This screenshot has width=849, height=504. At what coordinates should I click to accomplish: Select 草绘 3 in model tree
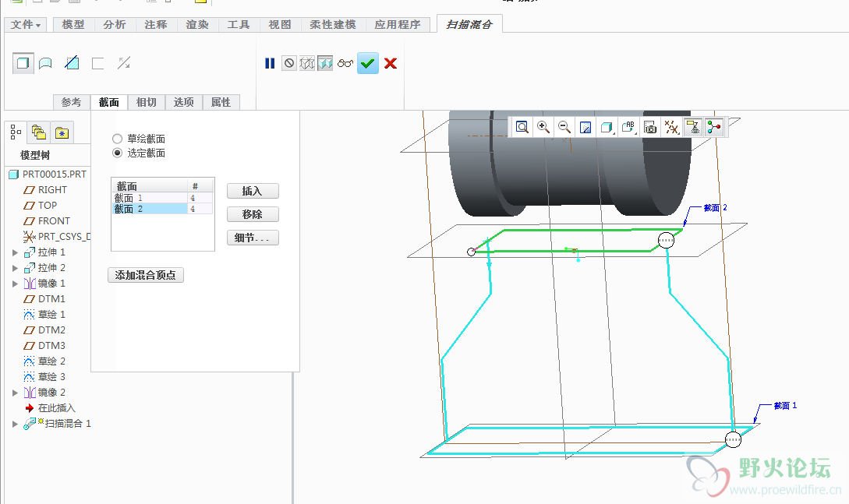point(44,377)
